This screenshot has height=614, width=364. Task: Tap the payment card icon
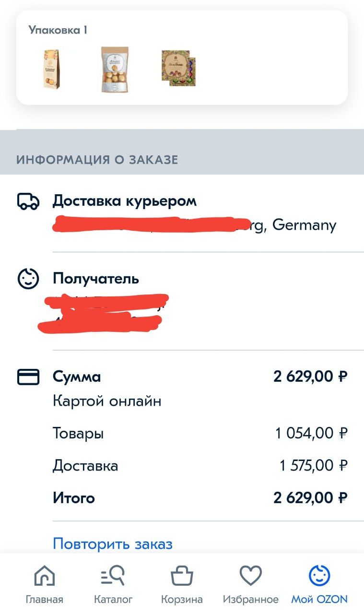coord(28,377)
